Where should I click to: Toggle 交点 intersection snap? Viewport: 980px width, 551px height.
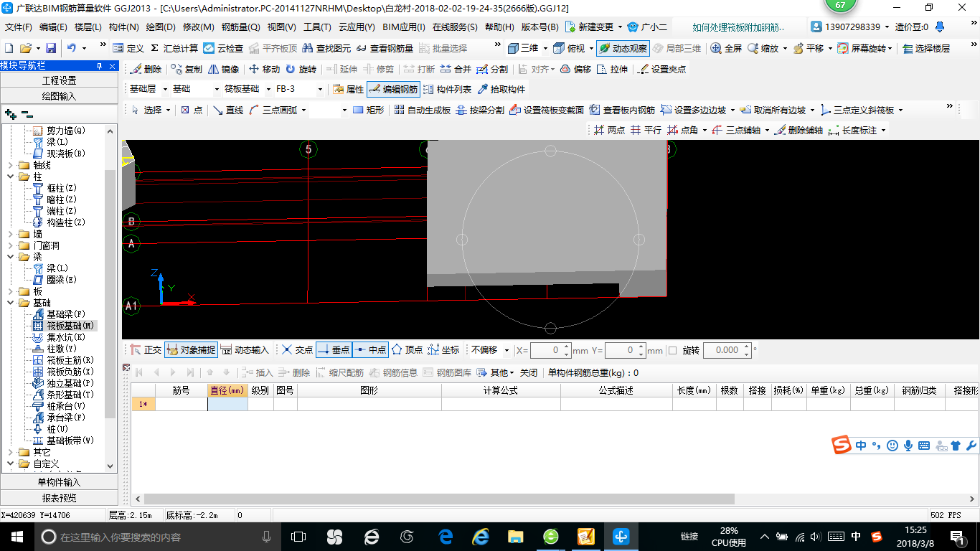(x=297, y=350)
